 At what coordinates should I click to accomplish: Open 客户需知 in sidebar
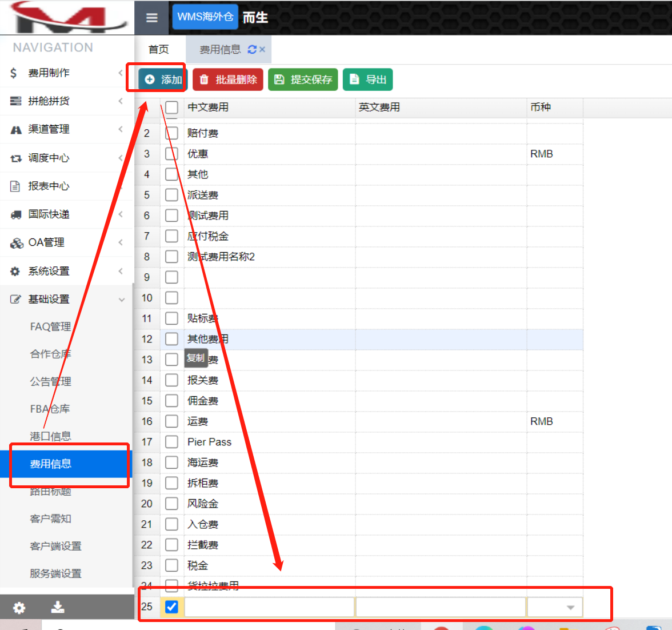(50, 519)
